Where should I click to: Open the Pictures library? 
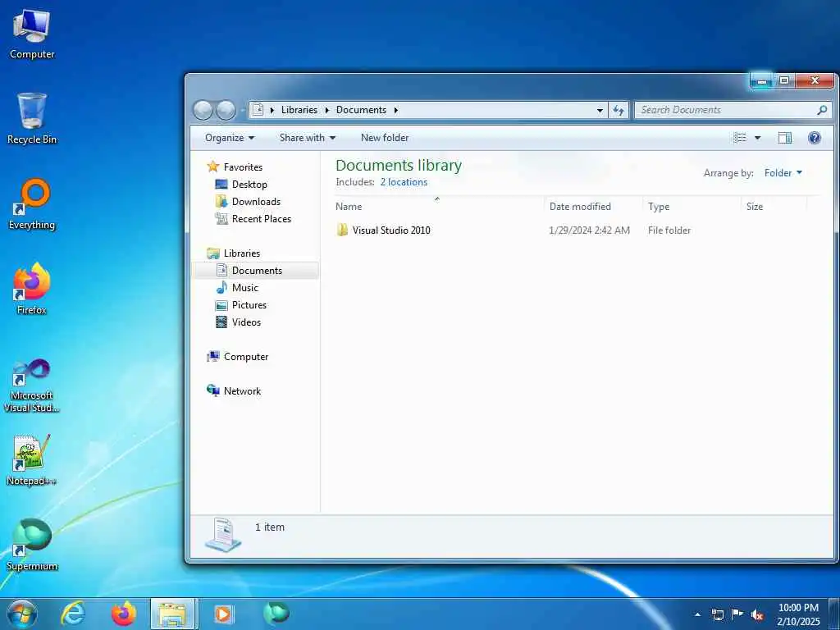(x=240, y=305)
